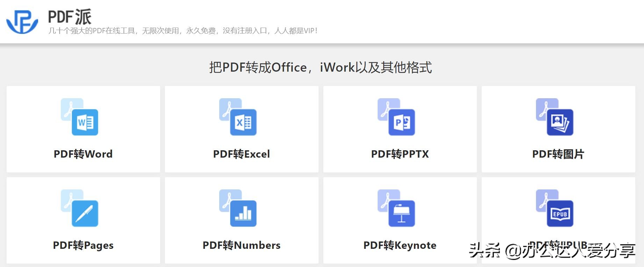Open the PDF转PPTX icon
The image size is (644, 267).
click(x=396, y=117)
